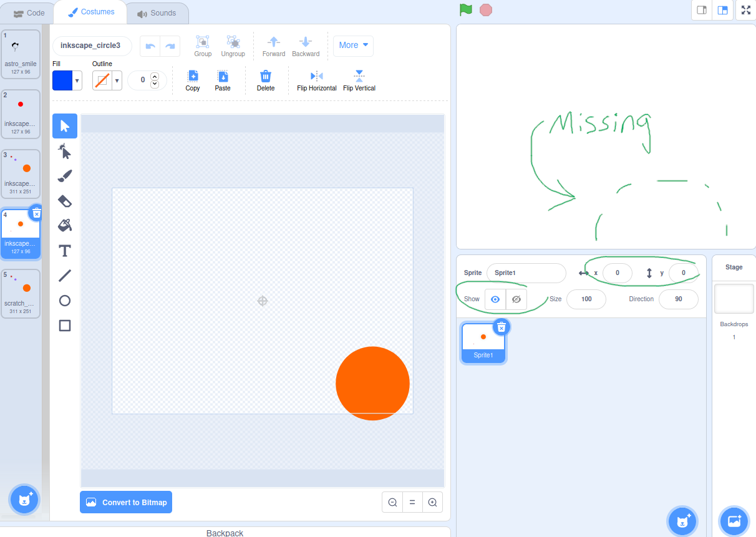Select the Eraser tool
756x537 pixels.
click(64, 200)
